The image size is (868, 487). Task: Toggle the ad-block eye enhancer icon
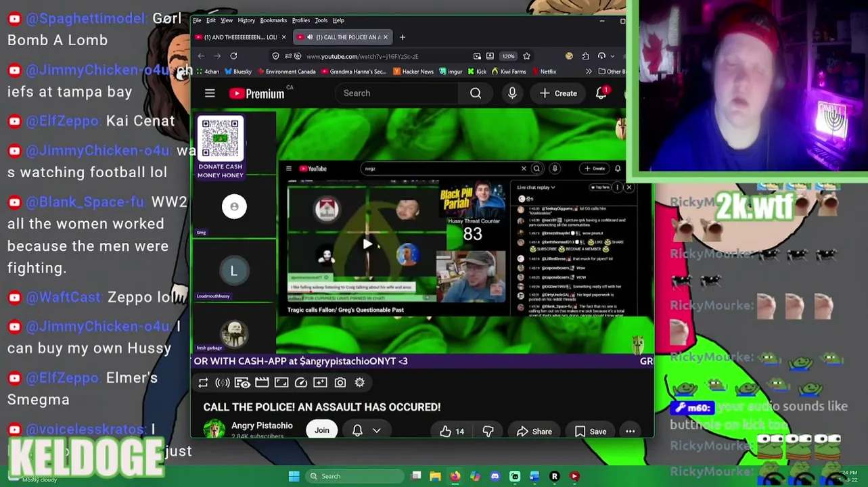tap(242, 383)
